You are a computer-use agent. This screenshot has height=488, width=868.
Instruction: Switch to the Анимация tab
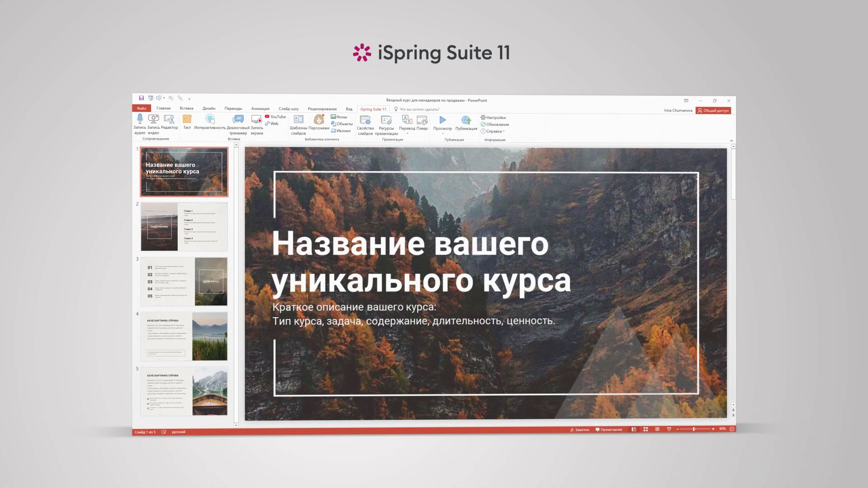pos(260,108)
